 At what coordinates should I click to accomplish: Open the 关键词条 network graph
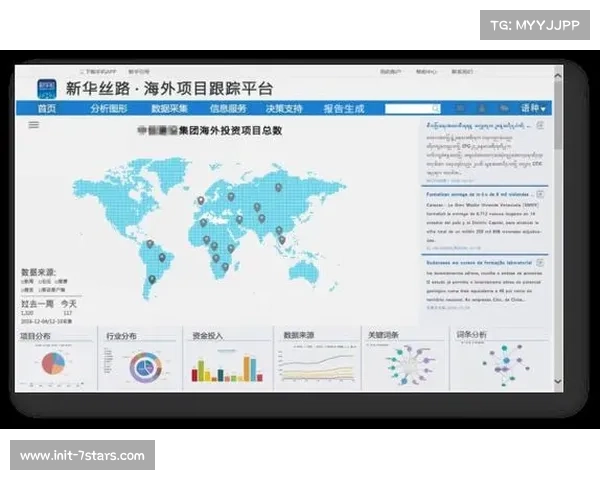[x=409, y=365]
